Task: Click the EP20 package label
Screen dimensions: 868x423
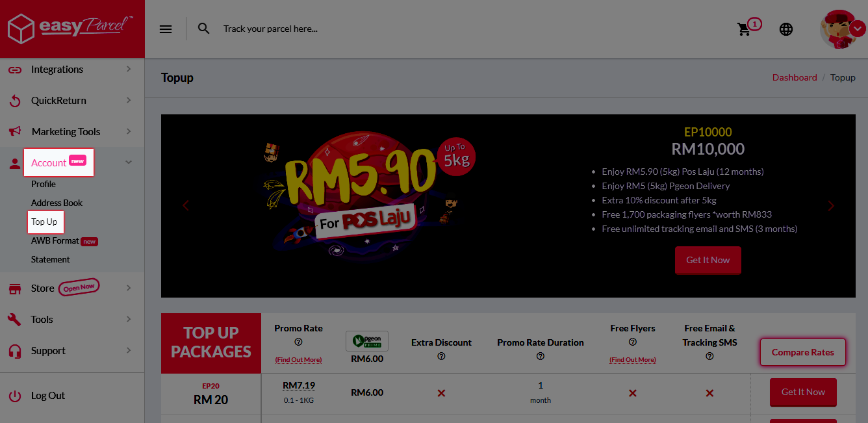Action: click(x=211, y=386)
